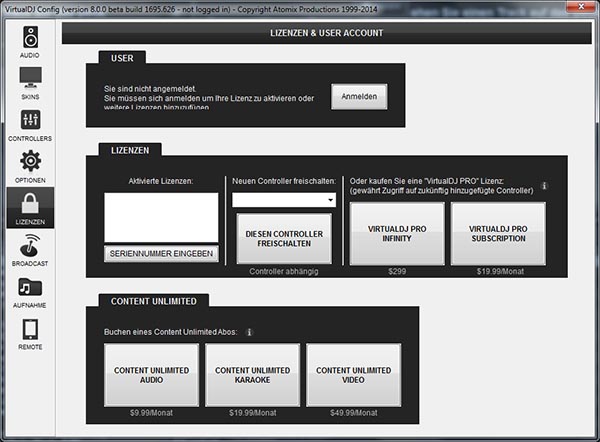Click the 'Aktivierte Lizenzen:' label
Image resolution: width=600 pixels, height=442 pixels.
[161, 181]
